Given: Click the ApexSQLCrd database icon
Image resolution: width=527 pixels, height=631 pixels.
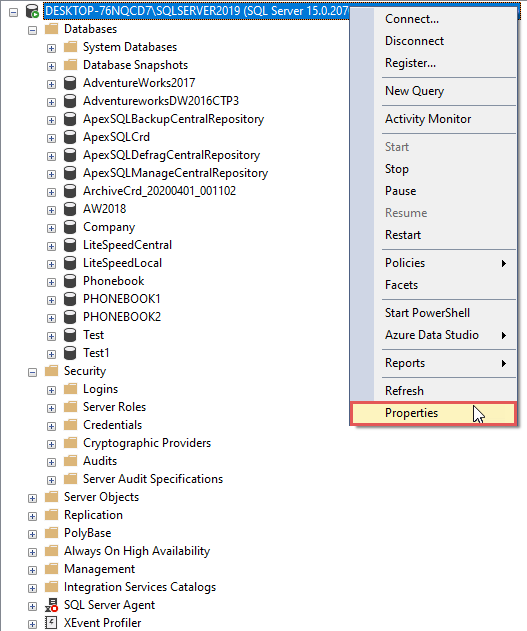Looking at the screenshot, I should (x=70, y=137).
